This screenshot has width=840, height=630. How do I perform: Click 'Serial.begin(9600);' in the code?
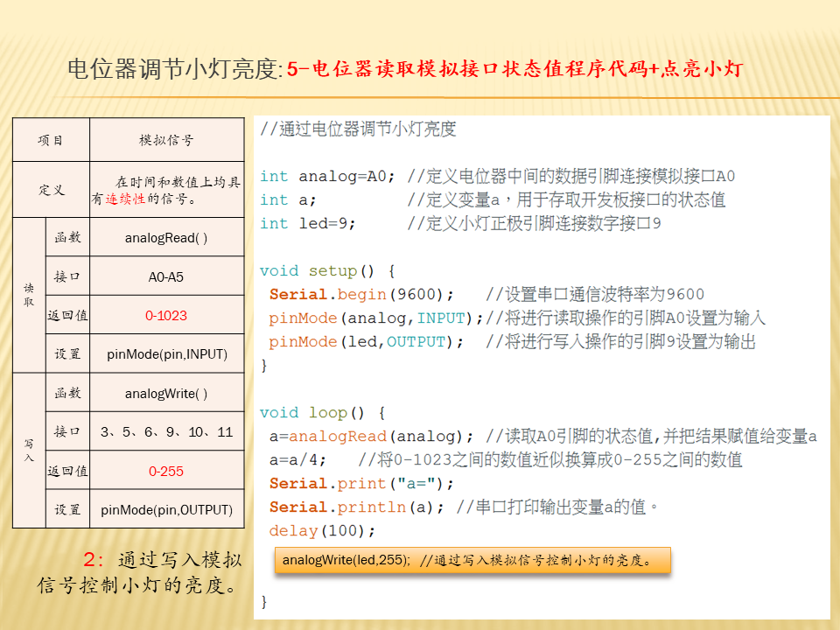[361, 294]
